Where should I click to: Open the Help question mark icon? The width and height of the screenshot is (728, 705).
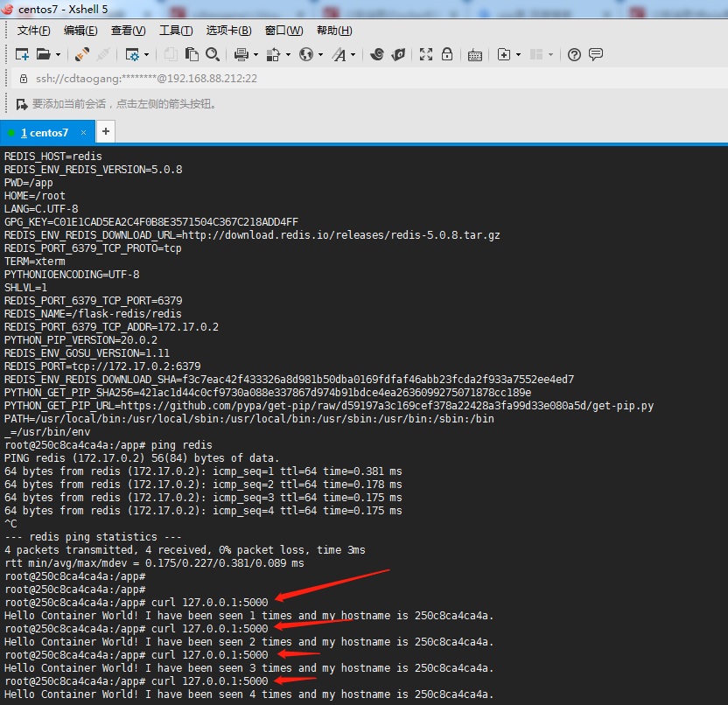[x=574, y=55]
